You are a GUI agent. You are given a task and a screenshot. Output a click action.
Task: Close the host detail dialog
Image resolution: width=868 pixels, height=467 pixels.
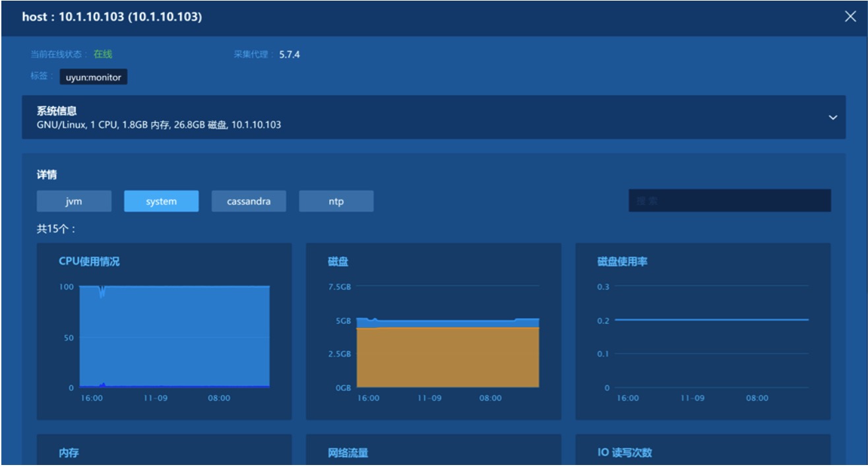point(850,17)
